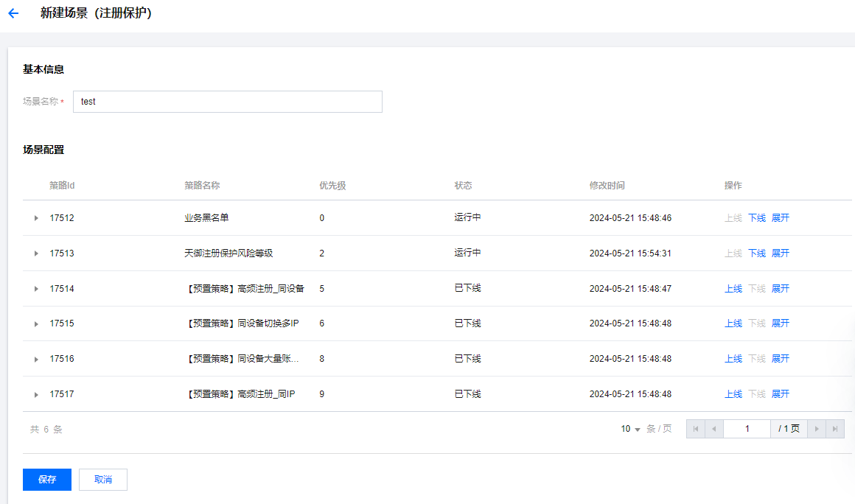Click the 取消 button
855x504 pixels.
click(x=103, y=480)
